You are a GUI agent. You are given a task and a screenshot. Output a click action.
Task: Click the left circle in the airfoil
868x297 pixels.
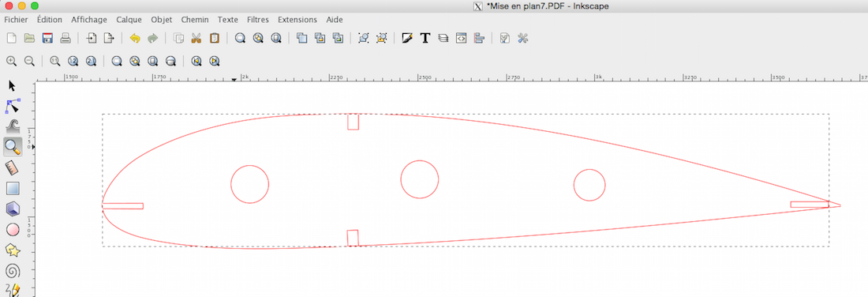249,184
